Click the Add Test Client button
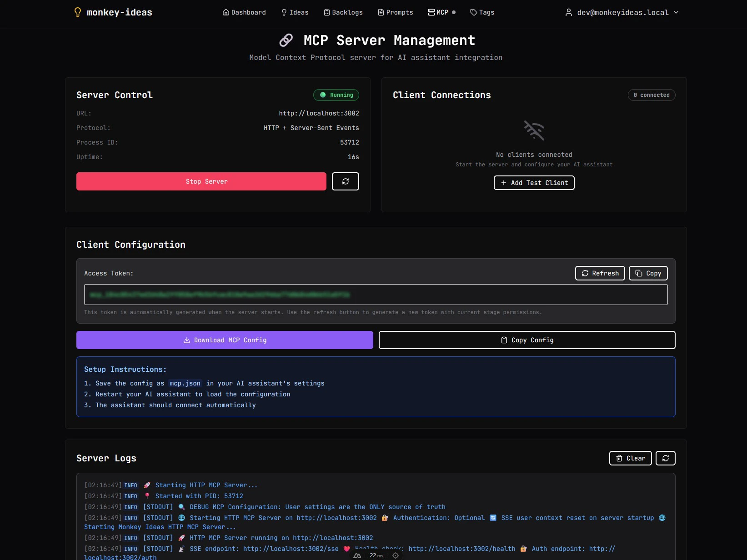This screenshot has width=747, height=560. tap(534, 183)
